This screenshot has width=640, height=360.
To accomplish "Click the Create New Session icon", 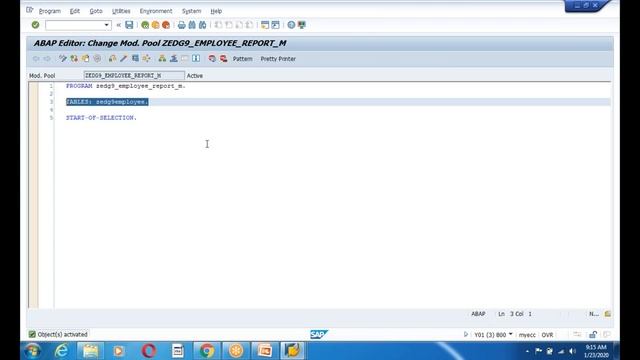I will pyautogui.click(x=265, y=25).
